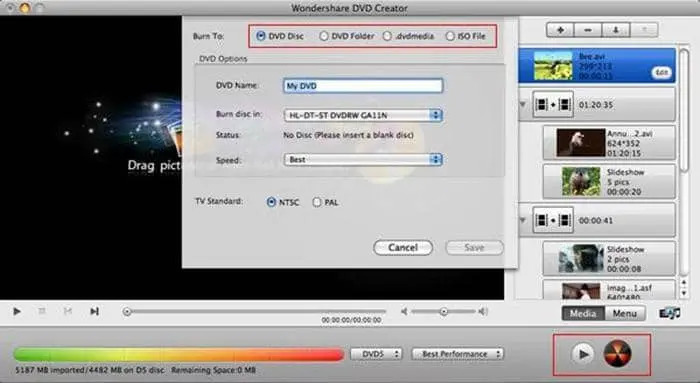Click the loud speaker volume icon
Image resolution: width=700 pixels, height=383 pixels.
(x=483, y=311)
